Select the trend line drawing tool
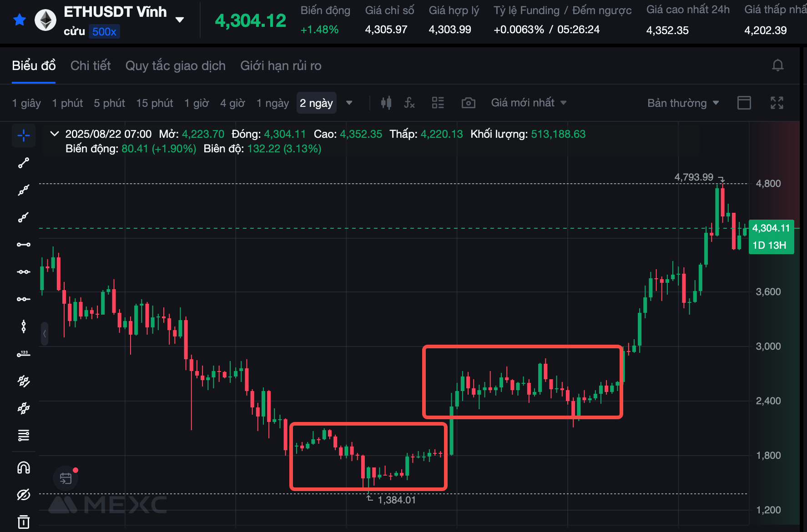The width and height of the screenshot is (807, 532). click(x=24, y=163)
